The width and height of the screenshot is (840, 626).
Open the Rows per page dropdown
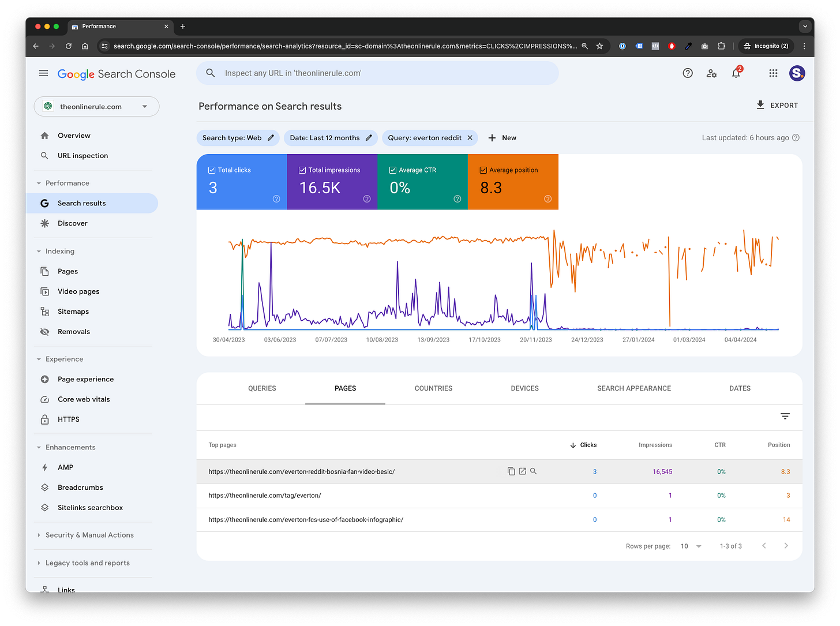(691, 546)
